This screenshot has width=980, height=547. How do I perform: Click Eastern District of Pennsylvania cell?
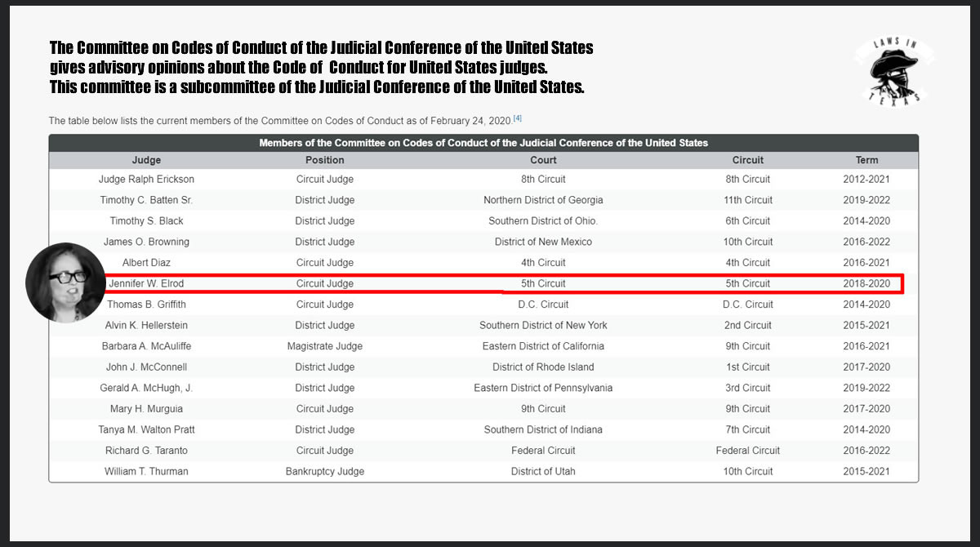(x=543, y=388)
